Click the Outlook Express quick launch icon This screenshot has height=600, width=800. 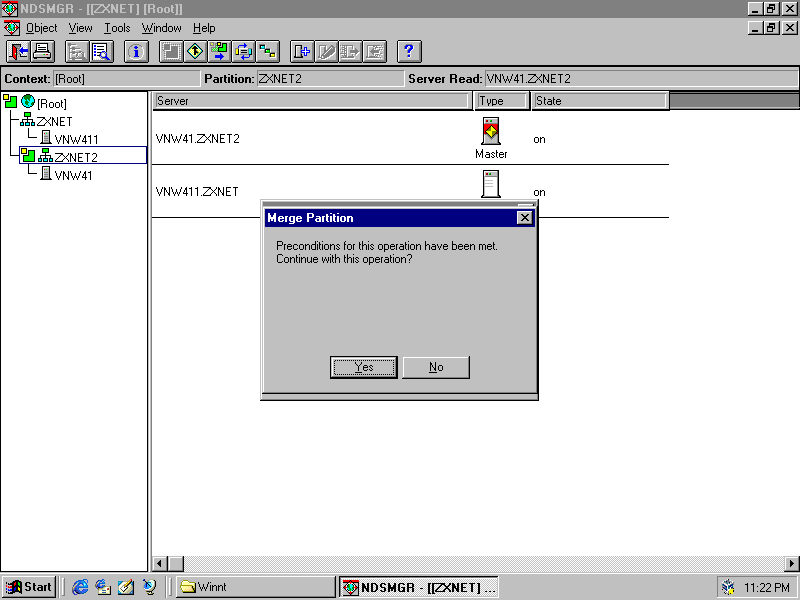coord(103,587)
